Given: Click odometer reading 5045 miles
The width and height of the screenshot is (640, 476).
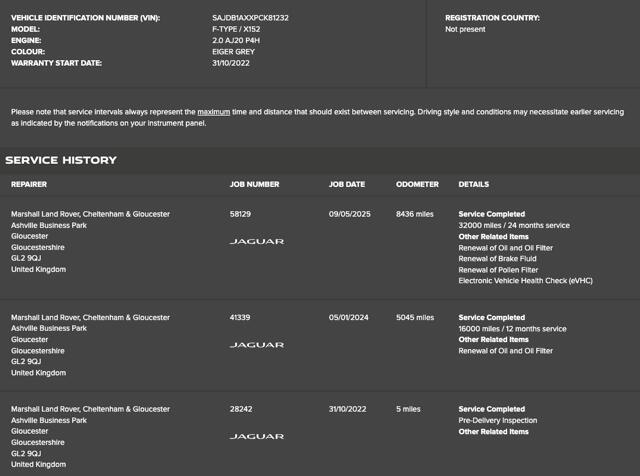Looking at the screenshot, I should tap(415, 318).
